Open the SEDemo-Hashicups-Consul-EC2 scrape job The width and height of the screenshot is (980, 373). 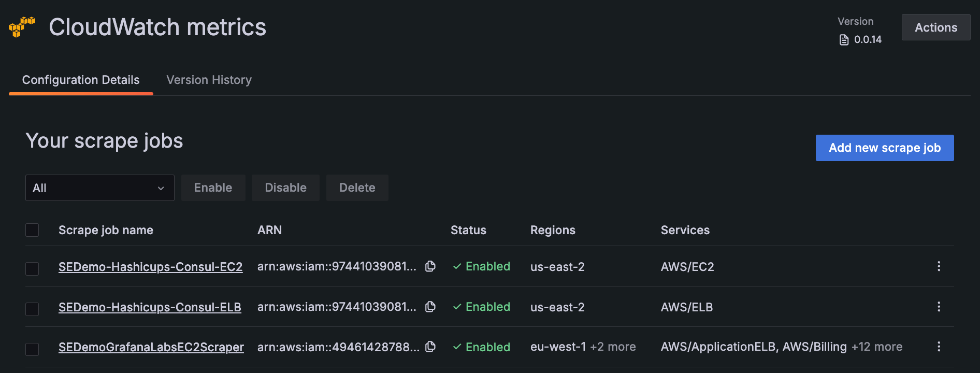coord(150,267)
